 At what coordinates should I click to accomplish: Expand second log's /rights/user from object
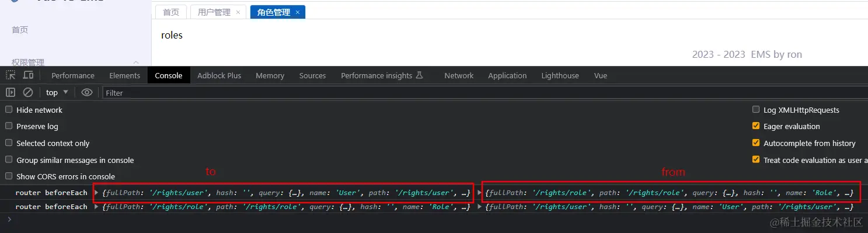pyautogui.click(x=480, y=207)
